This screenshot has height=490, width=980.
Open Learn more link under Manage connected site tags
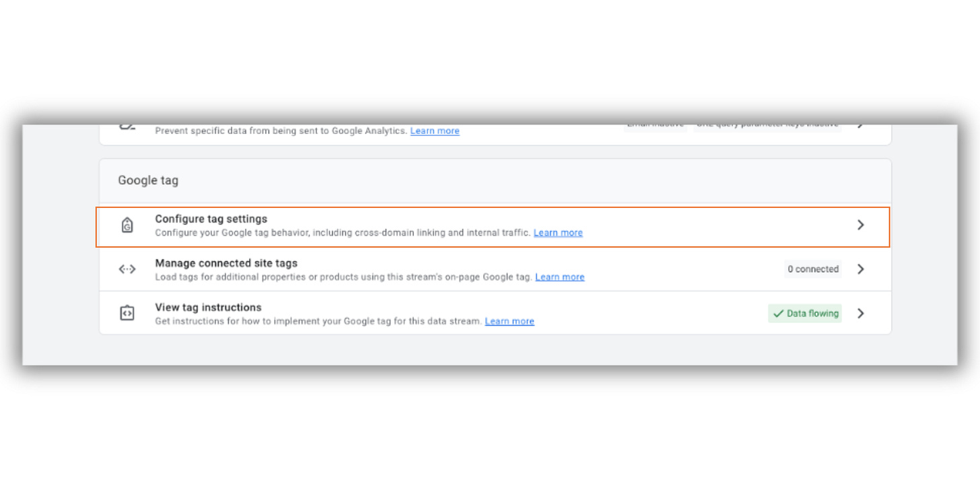pyautogui.click(x=560, y=277)
